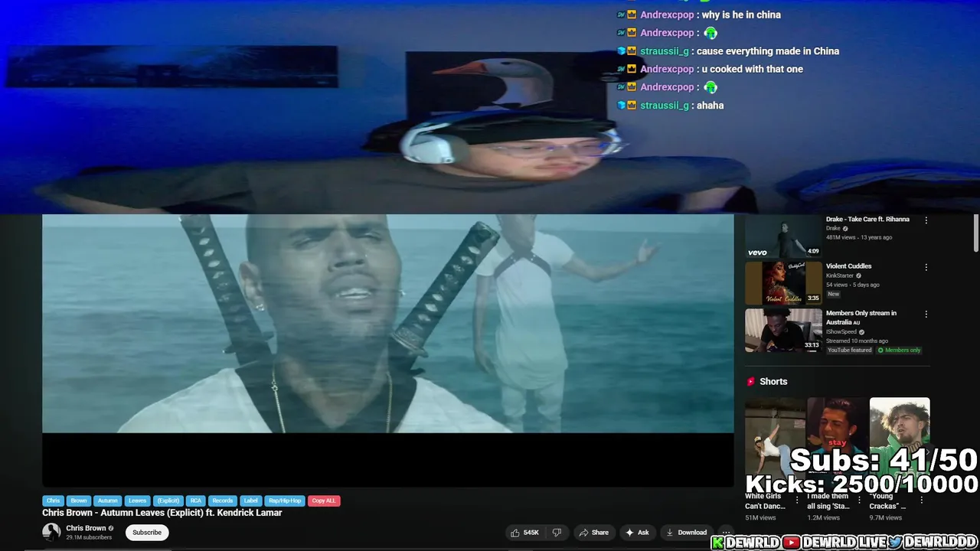Open 'Young Crackas' short thumbnail
Screen dimensions: 980x551
click(900, 442)
